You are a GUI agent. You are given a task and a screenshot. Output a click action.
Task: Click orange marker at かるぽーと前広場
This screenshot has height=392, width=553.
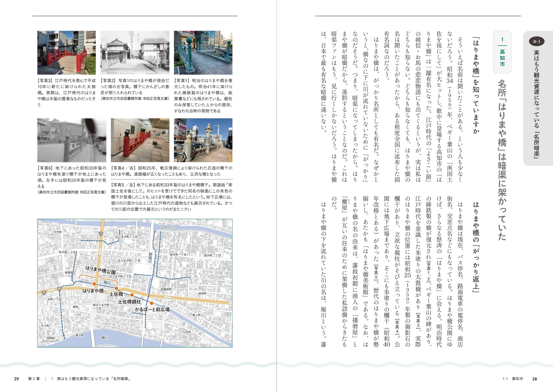click(x=152, y=303)
